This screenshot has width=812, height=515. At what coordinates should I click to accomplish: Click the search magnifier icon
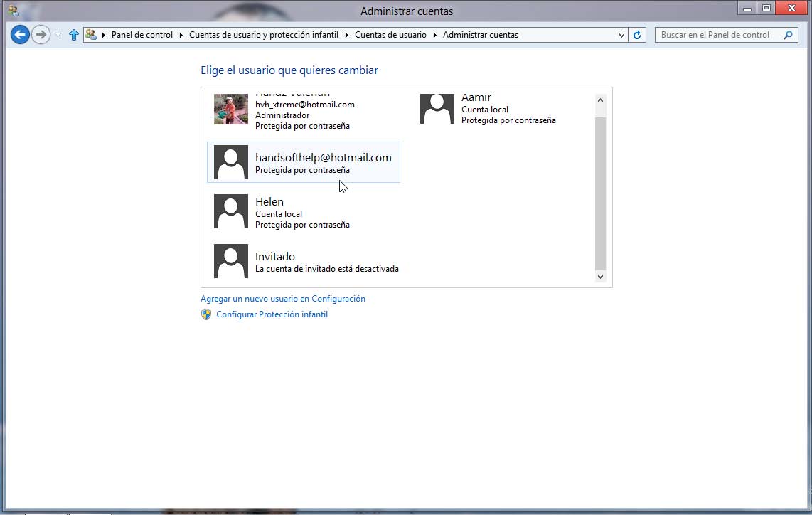coord(788,35)
